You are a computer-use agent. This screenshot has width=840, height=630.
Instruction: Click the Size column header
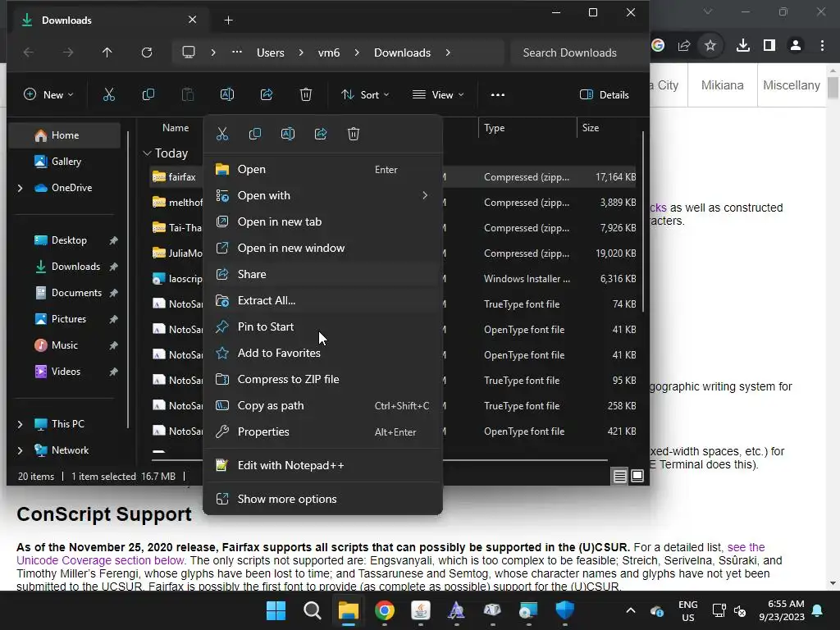pyautogui.click(x=608, y=128)
